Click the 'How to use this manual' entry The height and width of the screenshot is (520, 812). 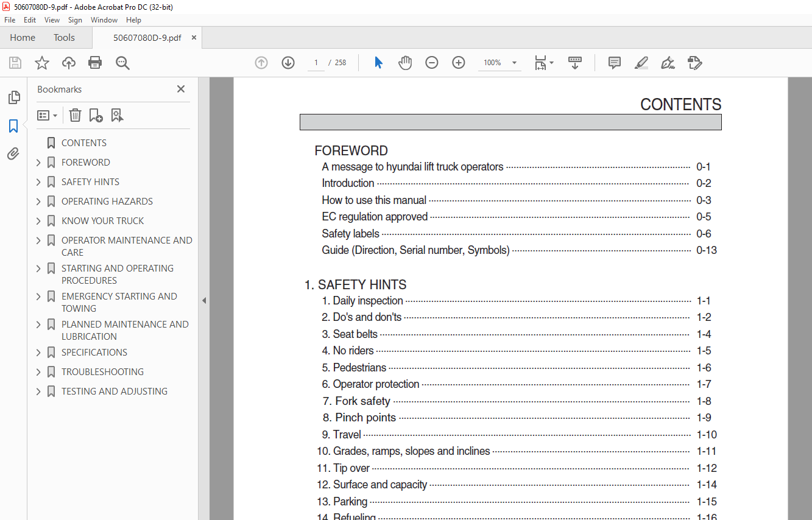point(374,200)
